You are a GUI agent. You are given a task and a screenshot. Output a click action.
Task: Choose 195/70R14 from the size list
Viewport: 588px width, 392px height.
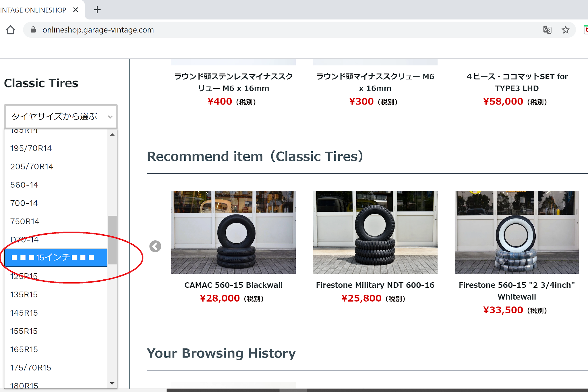(x=31, y=148)
